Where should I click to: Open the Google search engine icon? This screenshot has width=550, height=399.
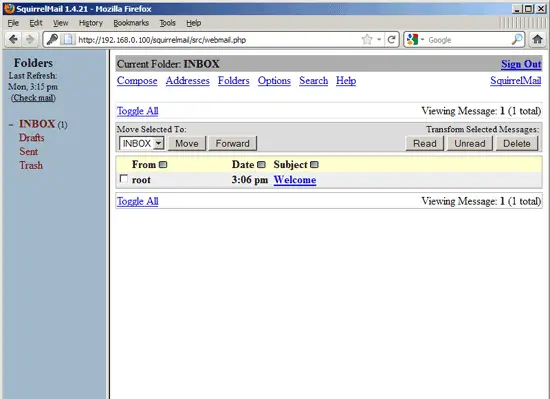tap(412, 40)
